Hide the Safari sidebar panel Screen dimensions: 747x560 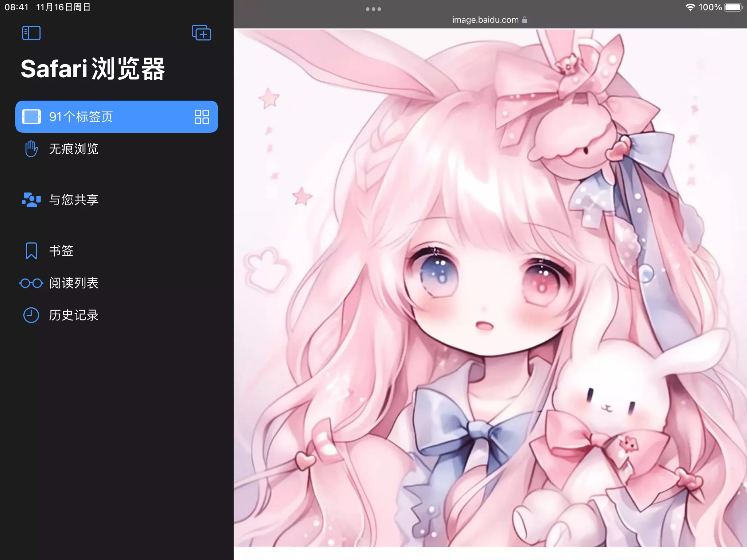coord(31,33)
